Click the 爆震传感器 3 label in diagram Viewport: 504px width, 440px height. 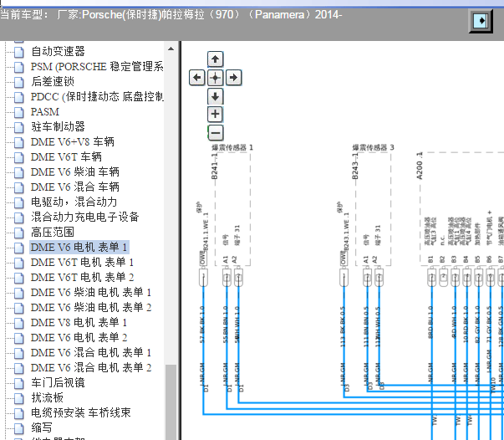click(x=373, y=147)
